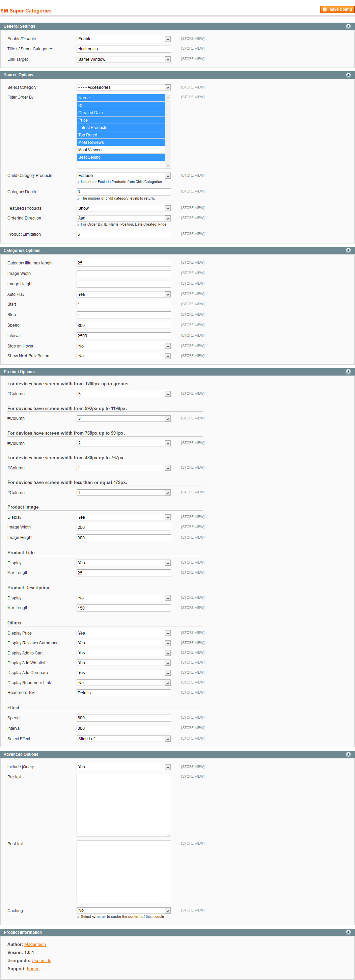This screenshot has height=980, width=355.
Task: Select Top Rated in Filter Order By
Action: point(121,135)
